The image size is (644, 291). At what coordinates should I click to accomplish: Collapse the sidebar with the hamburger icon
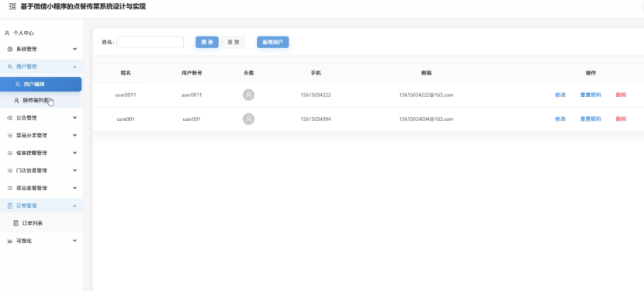[12, 6]
